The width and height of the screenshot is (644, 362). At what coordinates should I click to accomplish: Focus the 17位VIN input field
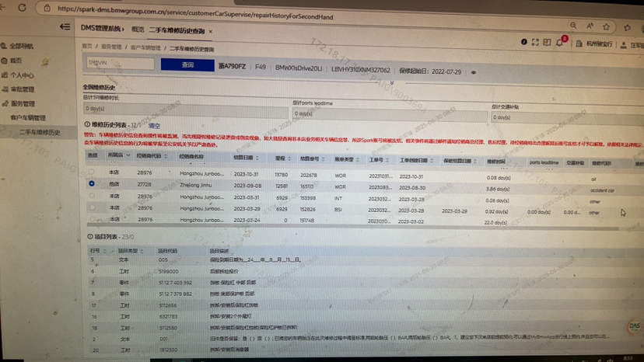click(120, 63)
